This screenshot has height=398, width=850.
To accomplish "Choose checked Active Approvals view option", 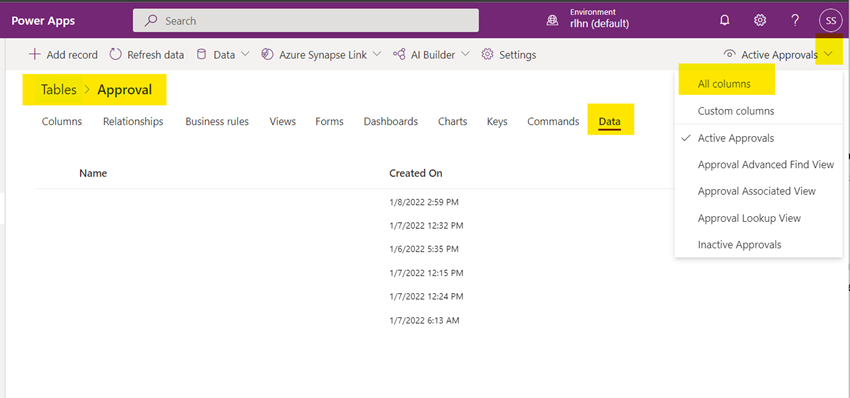I will 736,138.
